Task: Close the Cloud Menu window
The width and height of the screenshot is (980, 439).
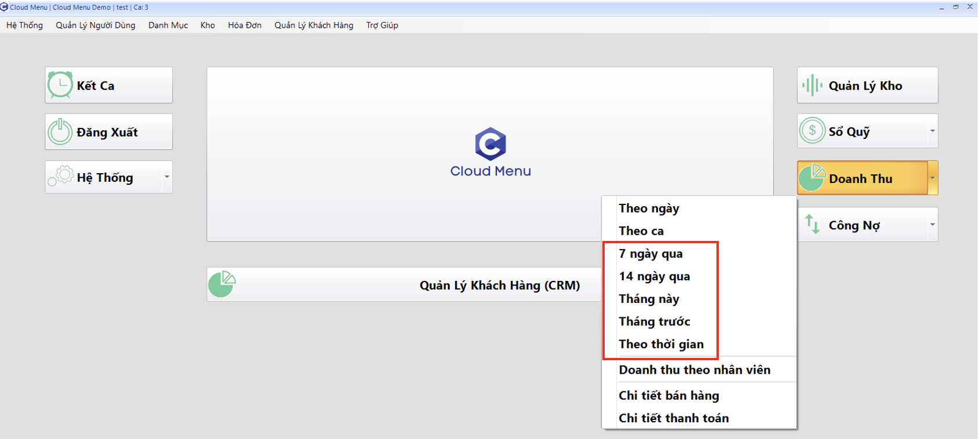Action: pyautogui.click(x=970, y=7)
